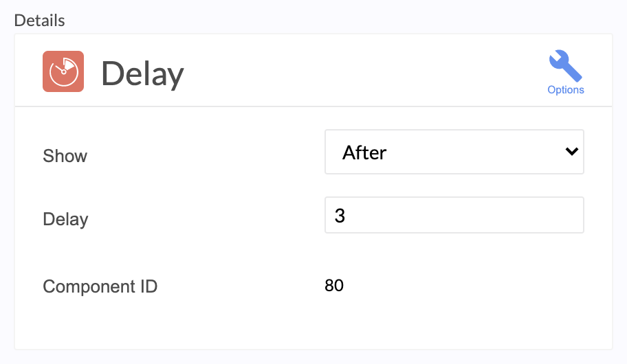Screen dimensions: 627x364
Task: Click the chevron arrow on Show dropdown
Action: (x=572, y=151)
